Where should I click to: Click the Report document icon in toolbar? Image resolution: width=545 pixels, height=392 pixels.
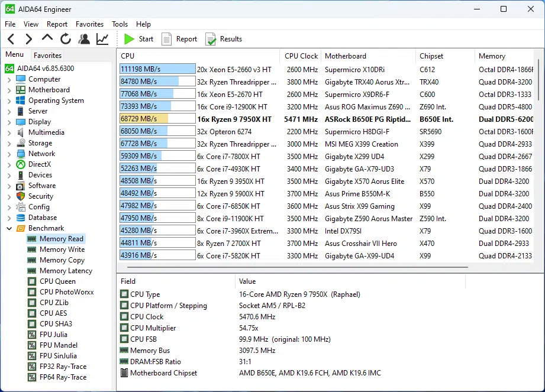(166, 39)
